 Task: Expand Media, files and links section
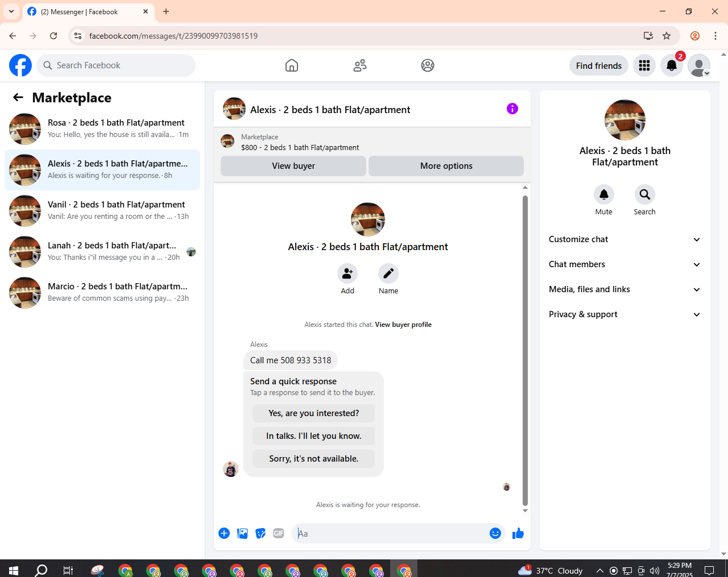click(624, 289)
